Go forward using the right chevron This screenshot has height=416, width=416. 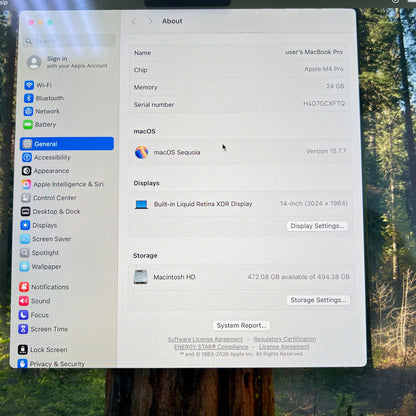[x=150, y=21]
